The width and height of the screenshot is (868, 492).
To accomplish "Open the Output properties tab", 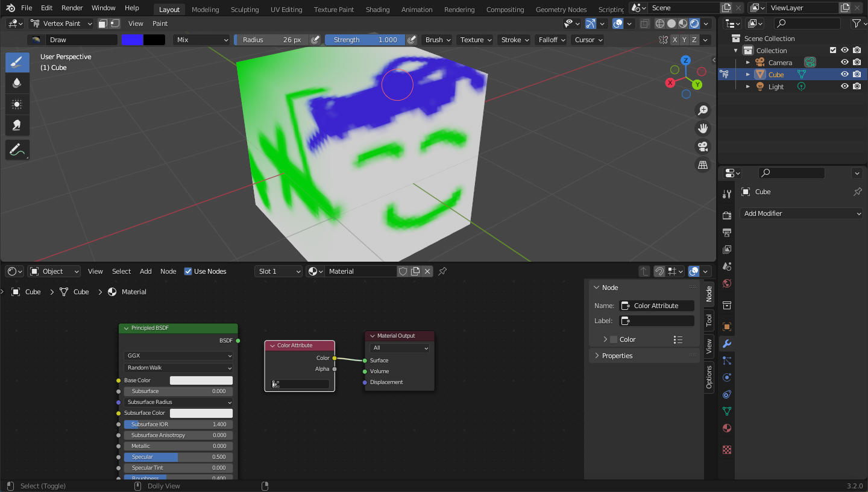I will 727,233.
